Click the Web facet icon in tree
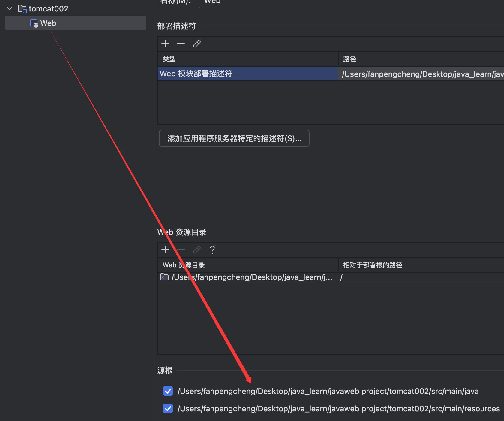The width and height of the screenshot is (504, 421). [x=34, y=23]
